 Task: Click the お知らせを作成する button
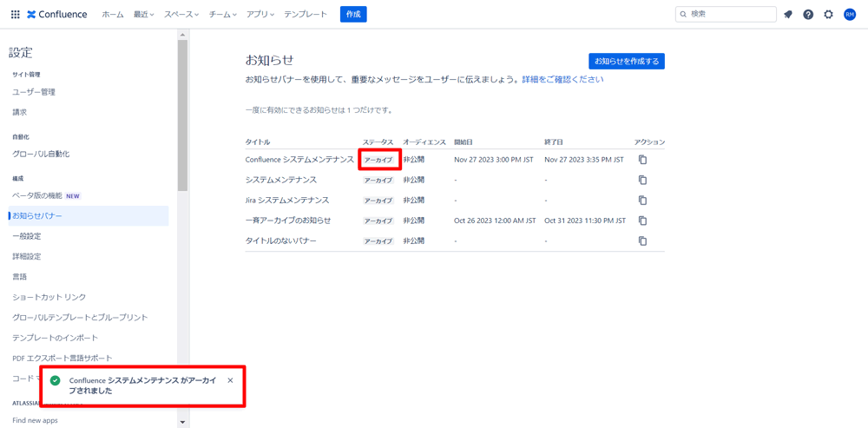(x=626, y=62)
